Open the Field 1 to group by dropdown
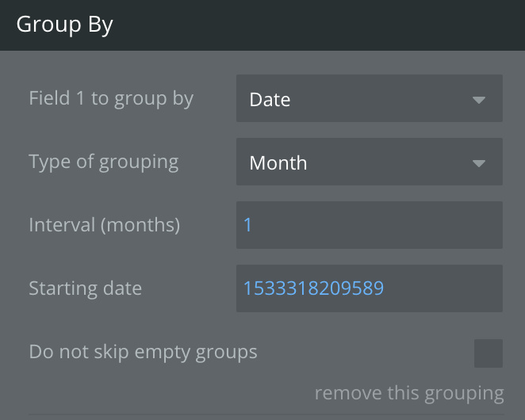 pyautogui.click(x=369, y=99)
